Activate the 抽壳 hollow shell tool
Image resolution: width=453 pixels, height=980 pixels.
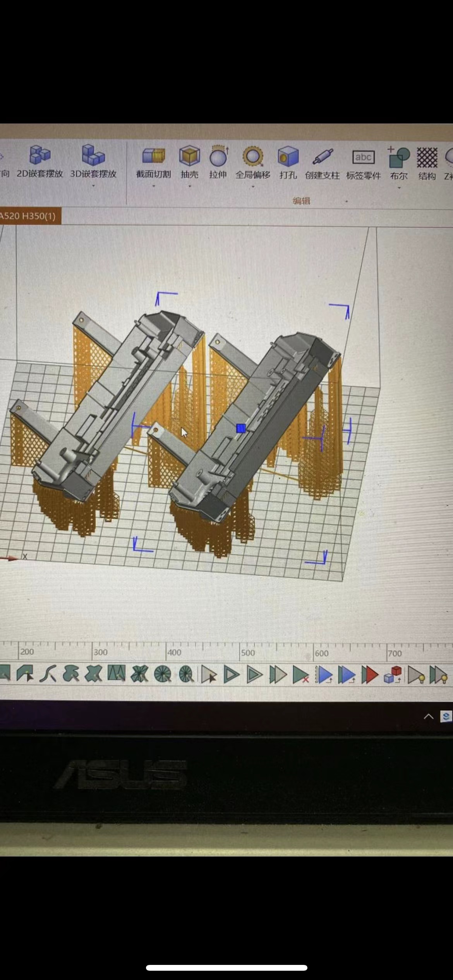click(189, 163)
